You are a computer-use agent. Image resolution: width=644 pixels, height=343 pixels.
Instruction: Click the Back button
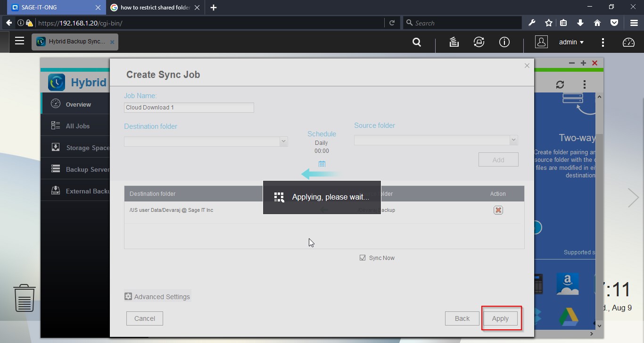point(462,318)
